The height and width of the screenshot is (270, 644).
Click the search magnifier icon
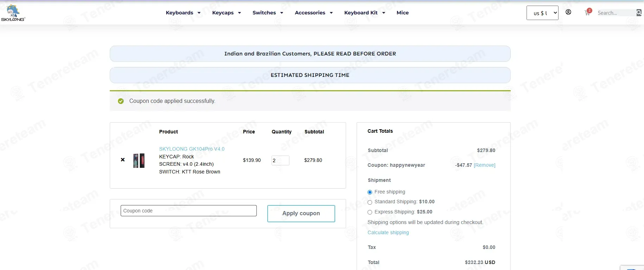tap(639, 13)
